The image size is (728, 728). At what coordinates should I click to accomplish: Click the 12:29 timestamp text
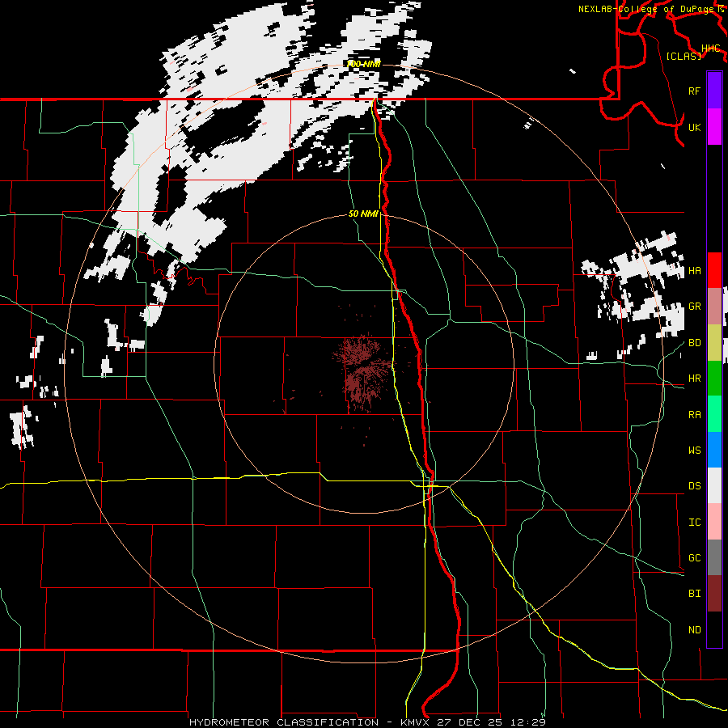click(530, 722)
